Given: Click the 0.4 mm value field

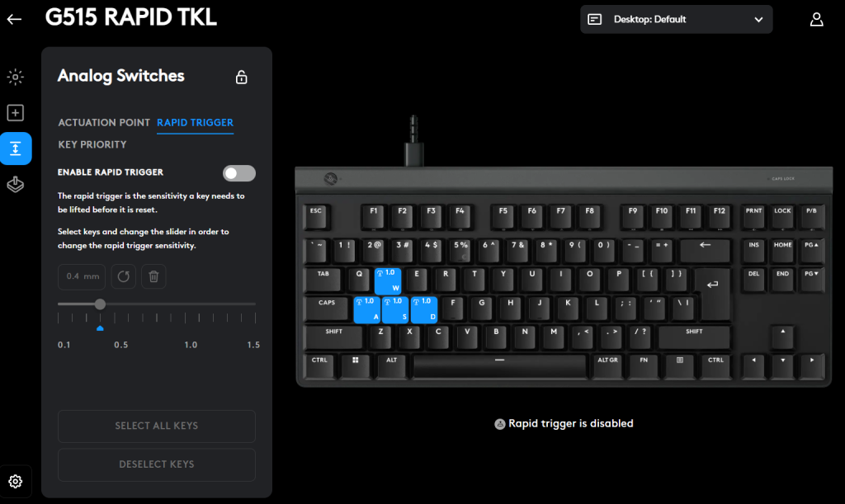Looking at the screenshot, I should point(82,276).
